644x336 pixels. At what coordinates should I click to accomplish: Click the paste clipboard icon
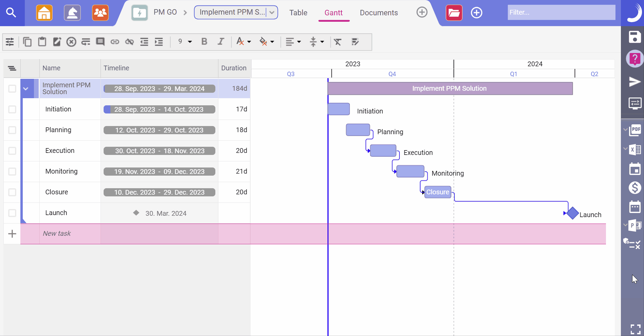pyautogui.click(x=42, y=42)
